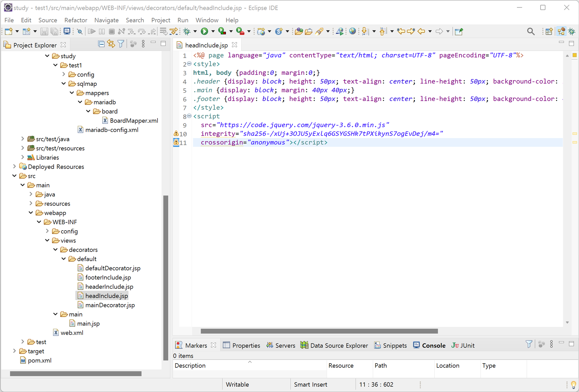Switch to the Data Source Explorer tab
The width and height of the screenshot is (579, 392).
point(334,345)
